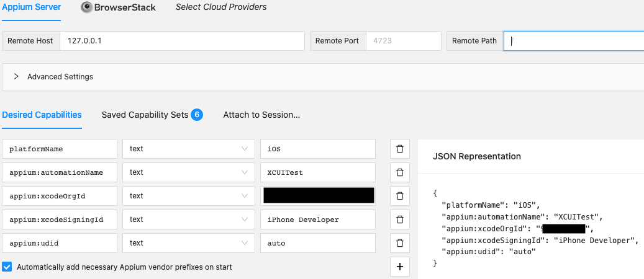Screen dimensions: 644x279
Task: Click the "platformName": "iOS" JSON line
Action: pyautogui.click(x=491, y=205)
